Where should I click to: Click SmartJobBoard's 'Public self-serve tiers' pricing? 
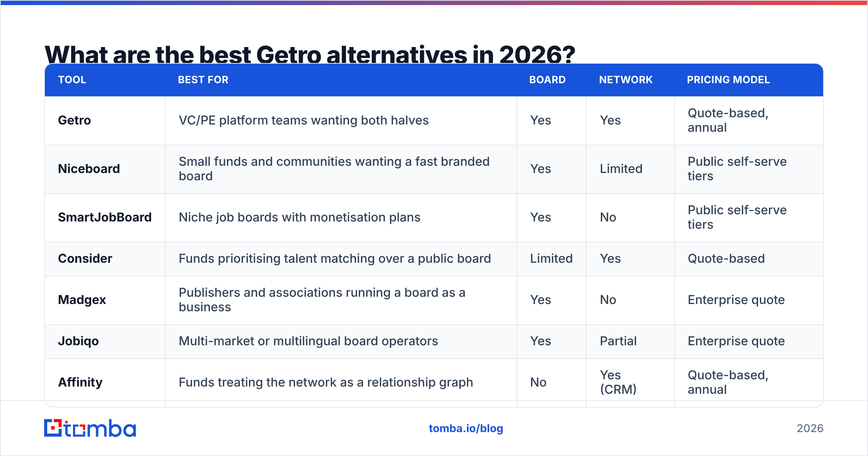[737, 217]
